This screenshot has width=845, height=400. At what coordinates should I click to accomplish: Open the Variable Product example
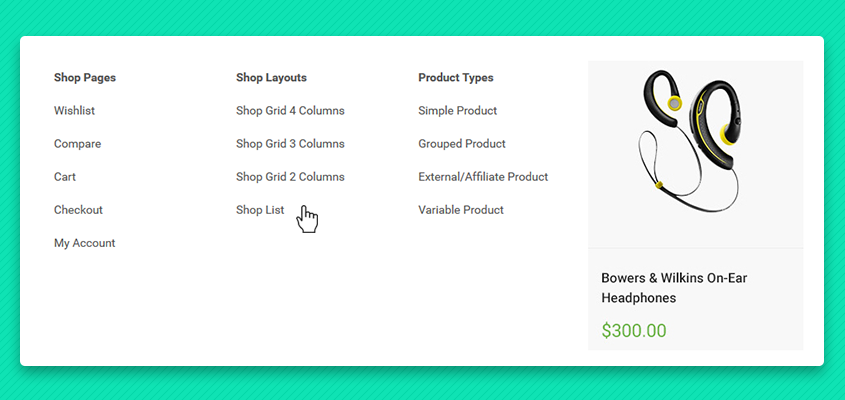point(461,210)
